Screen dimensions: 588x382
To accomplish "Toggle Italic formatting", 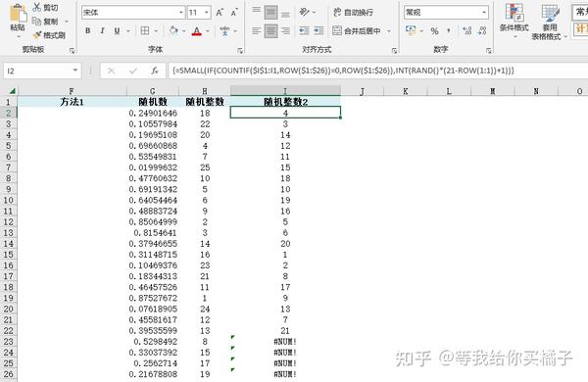I will point(102,30).
